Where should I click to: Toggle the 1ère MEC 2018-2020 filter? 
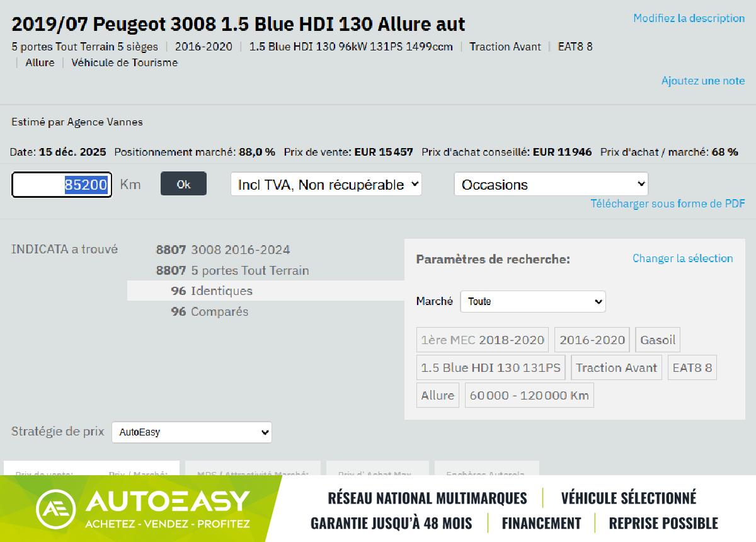coord(482,340)
